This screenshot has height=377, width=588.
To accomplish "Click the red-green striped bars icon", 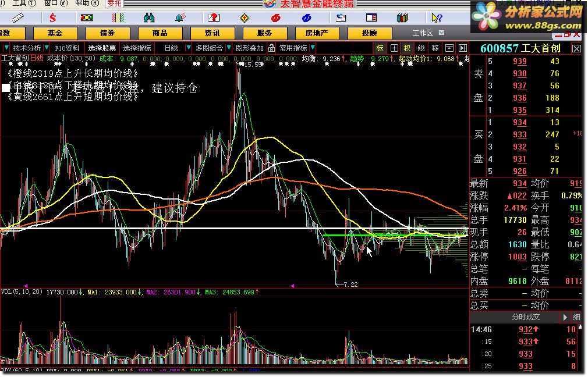I will coord(118,17).
